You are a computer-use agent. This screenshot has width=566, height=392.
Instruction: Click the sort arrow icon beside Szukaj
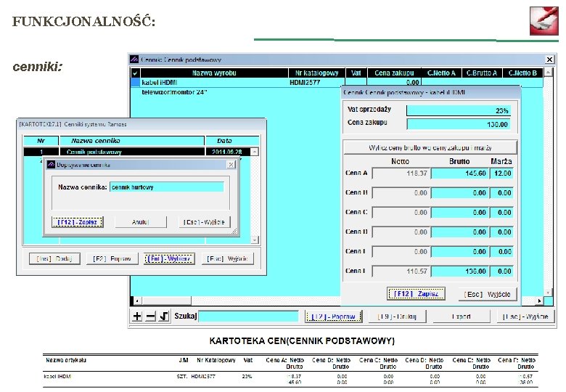[x=164, y=317]
